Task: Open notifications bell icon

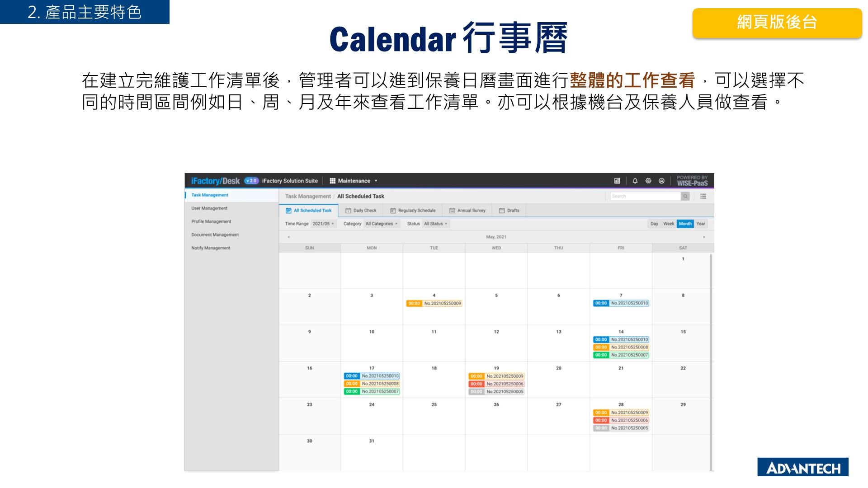Action: coord(635,181)
